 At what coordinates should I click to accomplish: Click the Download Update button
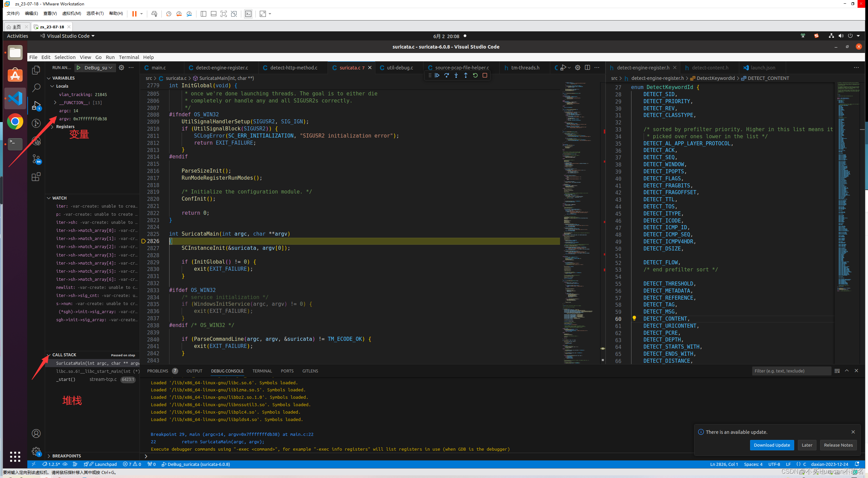(772, 445)
